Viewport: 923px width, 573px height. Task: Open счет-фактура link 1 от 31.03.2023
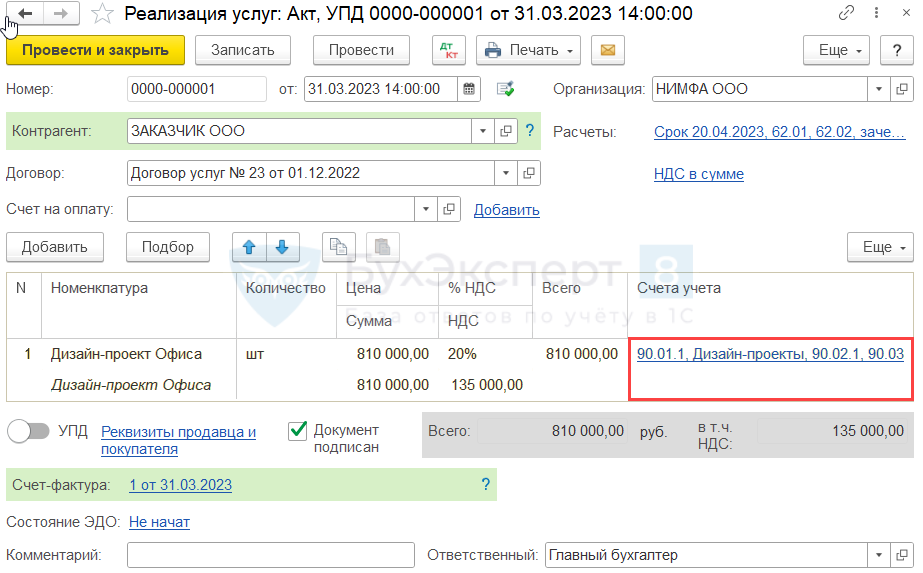(x=180, y=485)
